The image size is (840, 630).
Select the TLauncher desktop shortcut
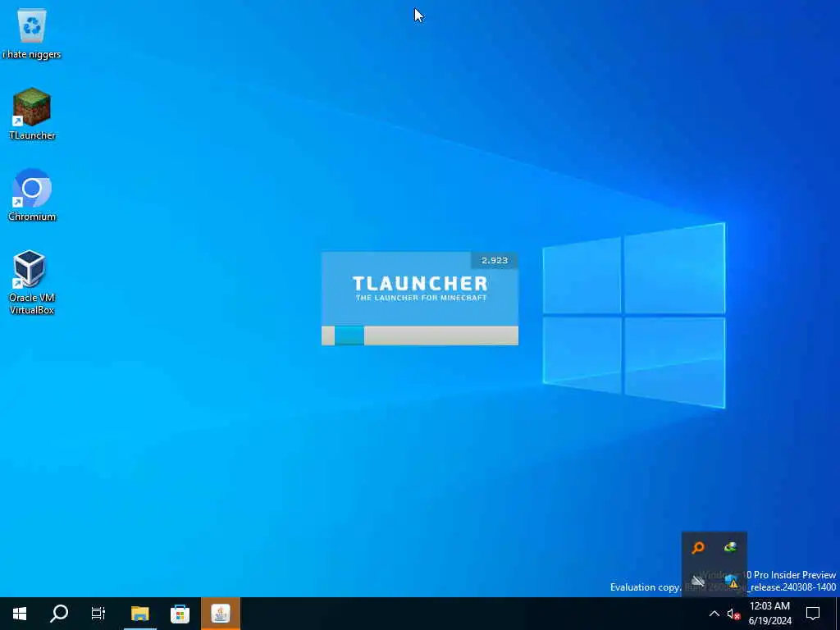coord(32,113)
